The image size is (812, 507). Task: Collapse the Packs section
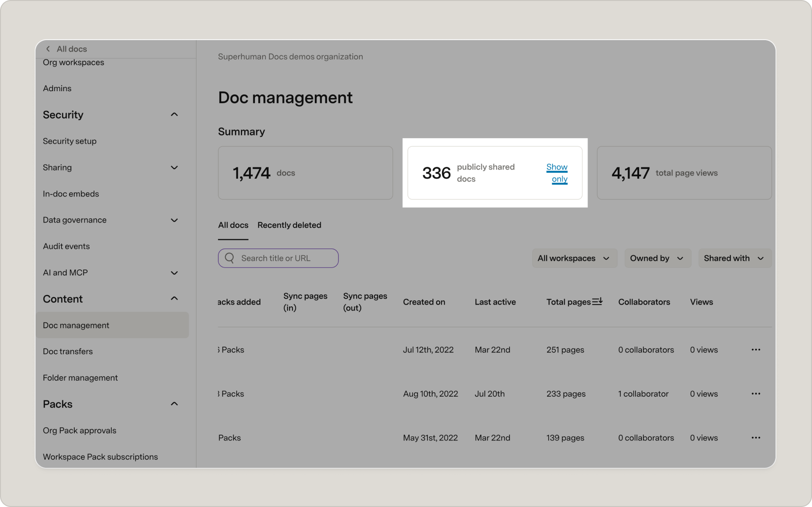click(174, 404)
